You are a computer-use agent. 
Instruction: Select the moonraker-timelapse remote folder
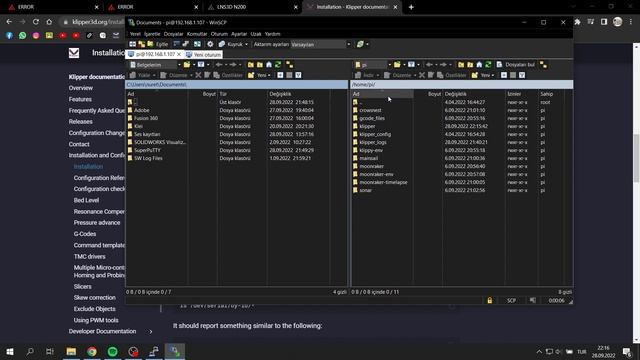[x=383, y=182]
